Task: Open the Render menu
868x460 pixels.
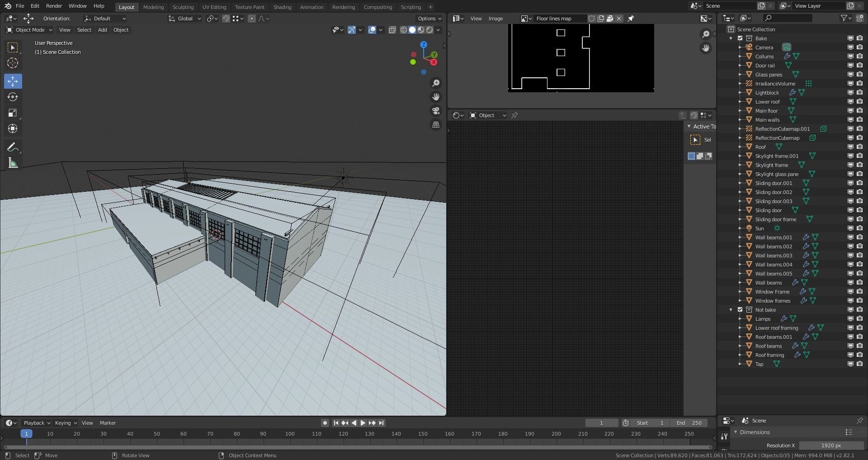Action: tap(54, 6)
